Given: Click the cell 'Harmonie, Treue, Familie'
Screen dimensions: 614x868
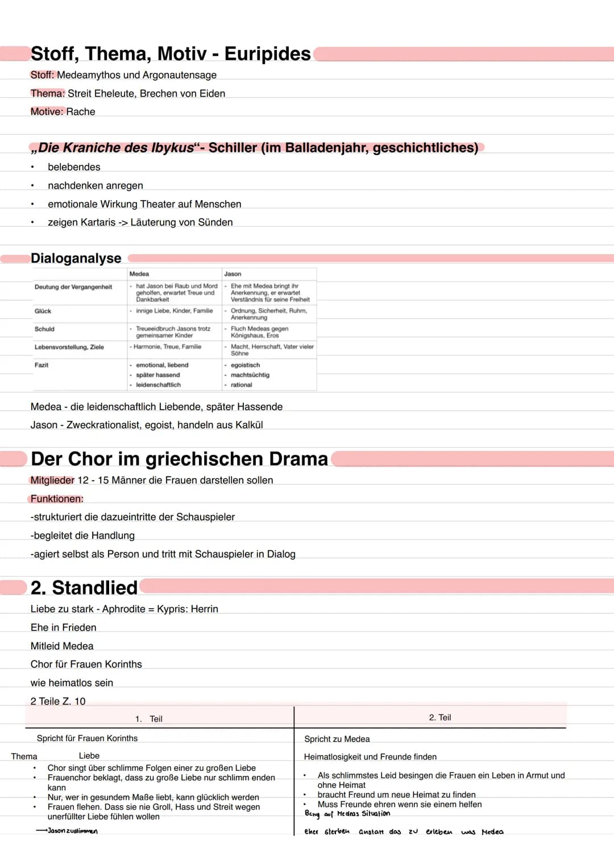Looking at the screenshot, I should (x=167, y=347).
